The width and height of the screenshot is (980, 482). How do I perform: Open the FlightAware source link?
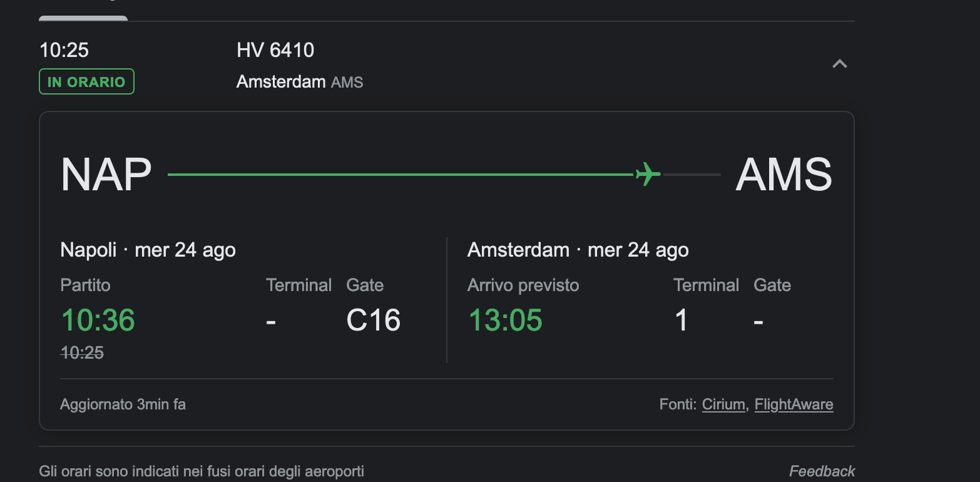point(794,404)
